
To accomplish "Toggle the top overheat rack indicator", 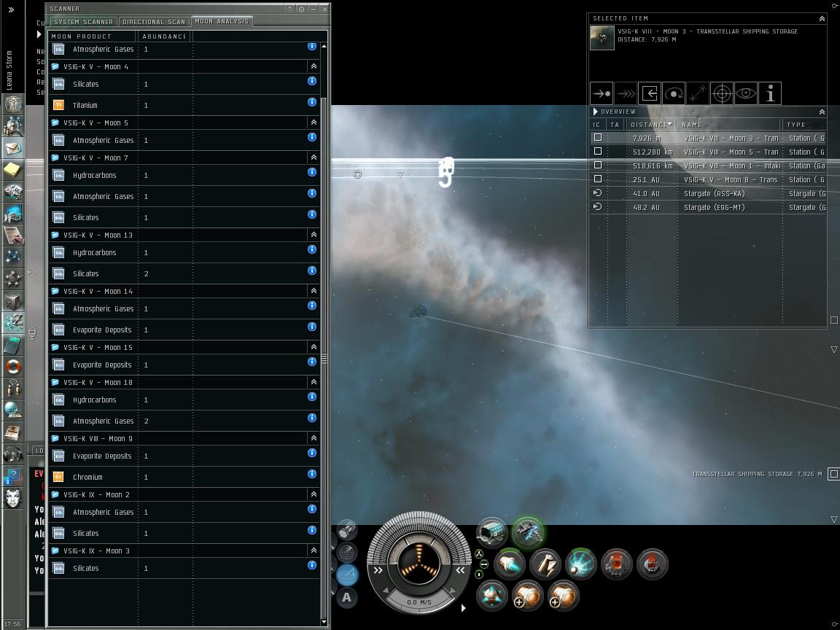I will [x=479, y=554].
